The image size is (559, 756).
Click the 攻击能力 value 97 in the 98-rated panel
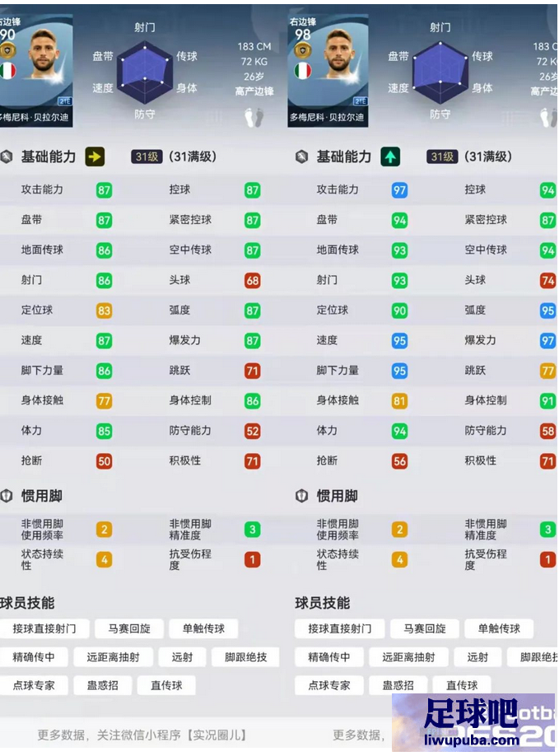point(399,190)
